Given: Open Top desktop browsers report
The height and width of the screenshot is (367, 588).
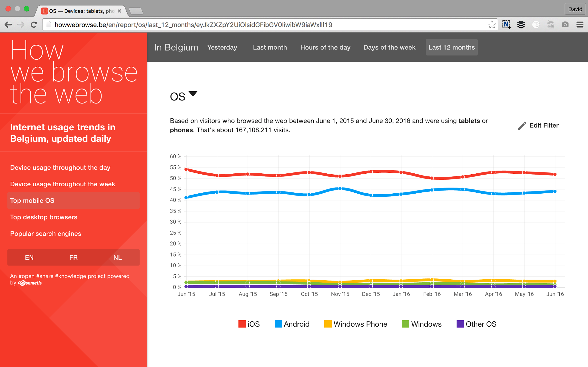Looking at the screenshot, I should point(44,217).
